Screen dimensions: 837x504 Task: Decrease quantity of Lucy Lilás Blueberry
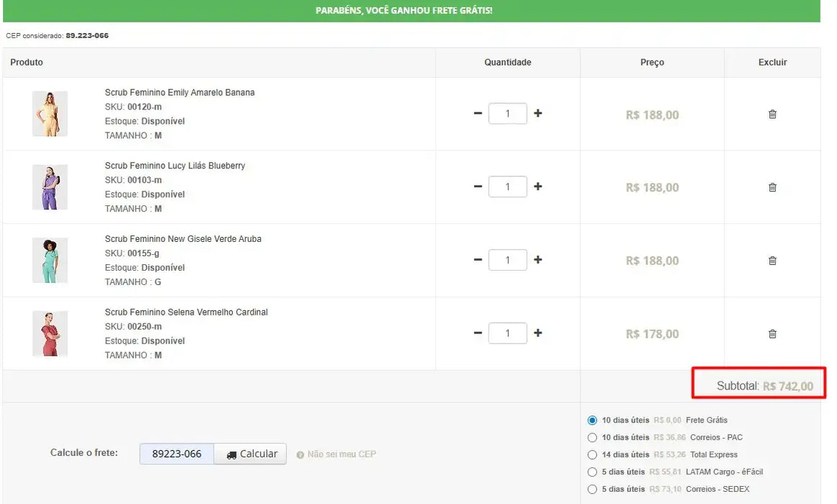(x=478, y=186)
